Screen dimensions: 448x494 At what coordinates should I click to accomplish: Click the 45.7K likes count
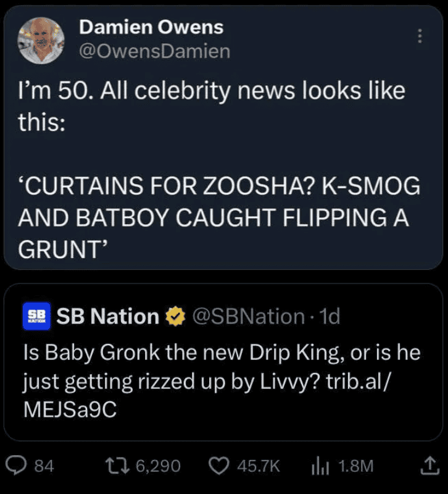pyautogui.click(x=259, y=466)
